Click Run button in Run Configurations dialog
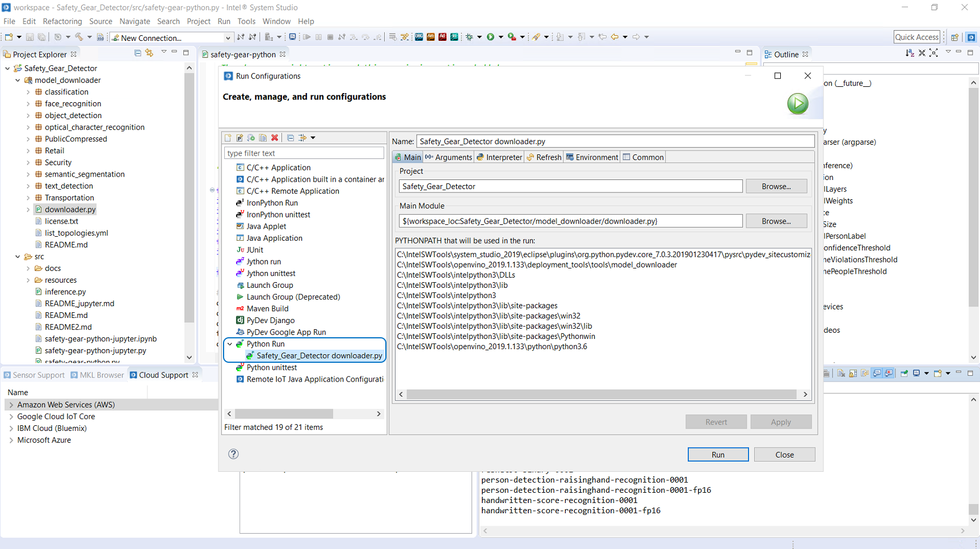Image resolution: width=980 pixels, height=549 pixels. point(718,455)
